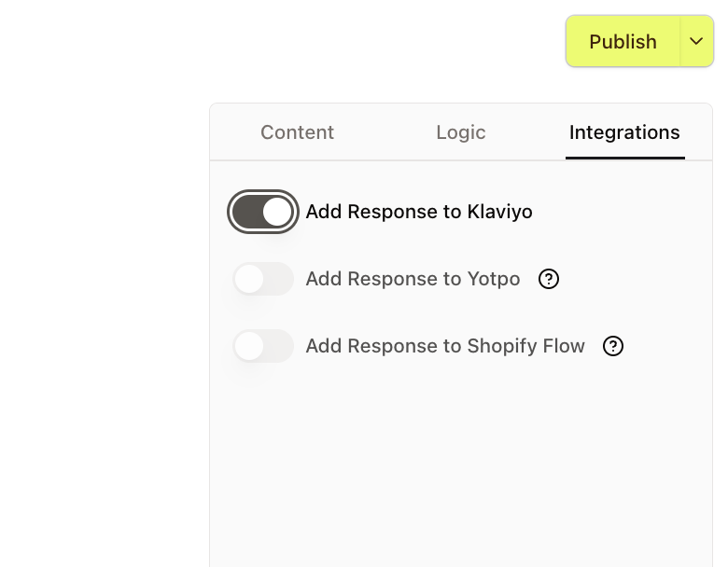Click the yellow Publish button
This screenshot has width=728, height=567.
[623, 42]
